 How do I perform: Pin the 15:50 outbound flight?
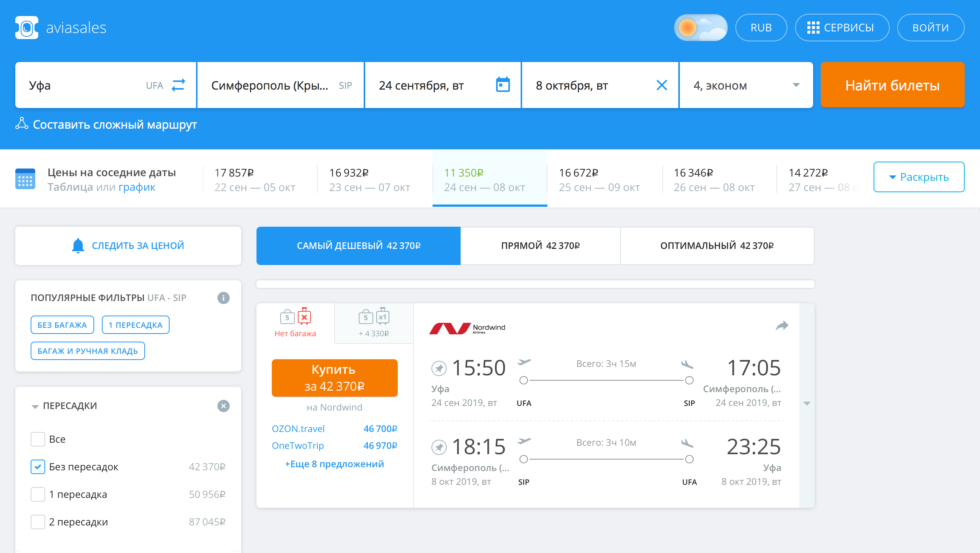pos(439,368)
